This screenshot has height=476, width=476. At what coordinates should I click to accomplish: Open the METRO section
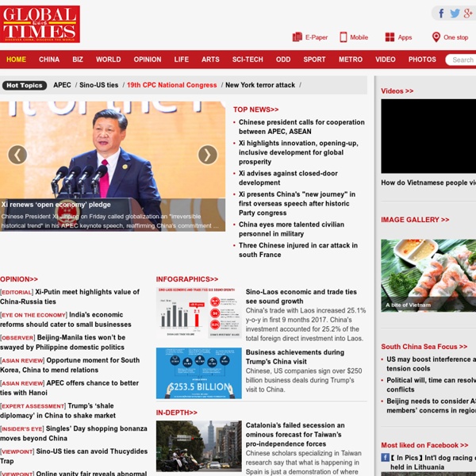click(x=351, y=59)
